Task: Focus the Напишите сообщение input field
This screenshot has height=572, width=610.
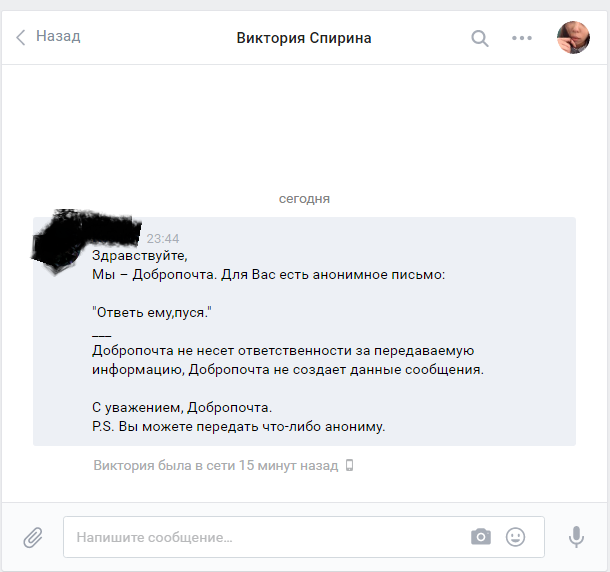Action: tap(304, 537)
